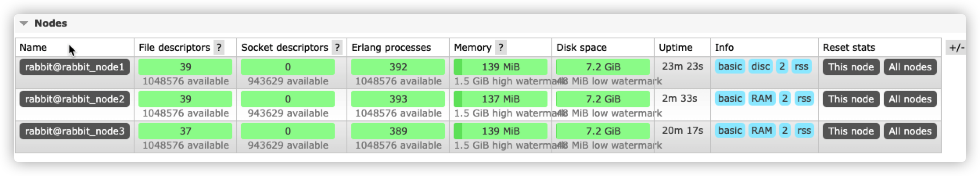Click the Name column header
The height and width of the screenshot is (176, 980).
click(x=33, y=48)
